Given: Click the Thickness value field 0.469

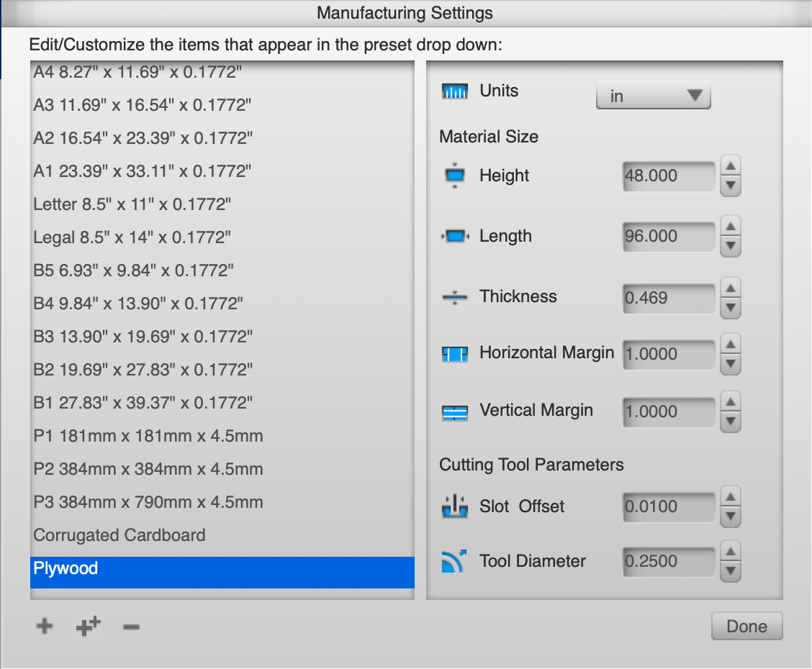Looking at the screenshot, I should 669,298.
